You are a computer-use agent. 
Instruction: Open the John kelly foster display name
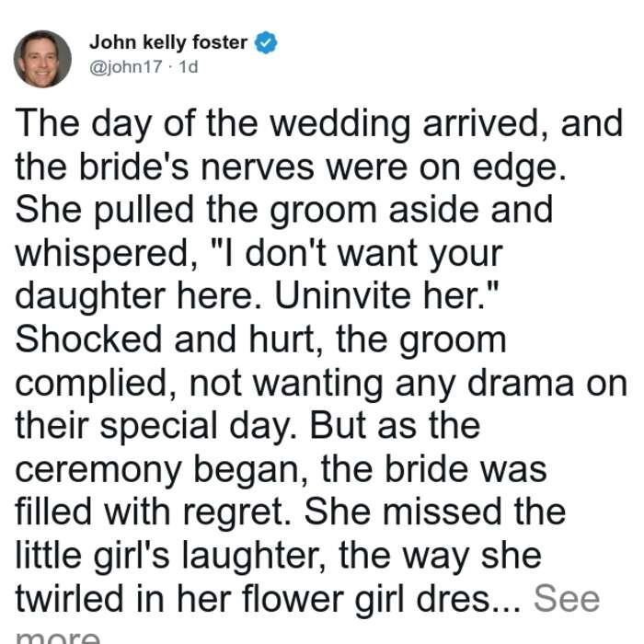pos(168,42)
